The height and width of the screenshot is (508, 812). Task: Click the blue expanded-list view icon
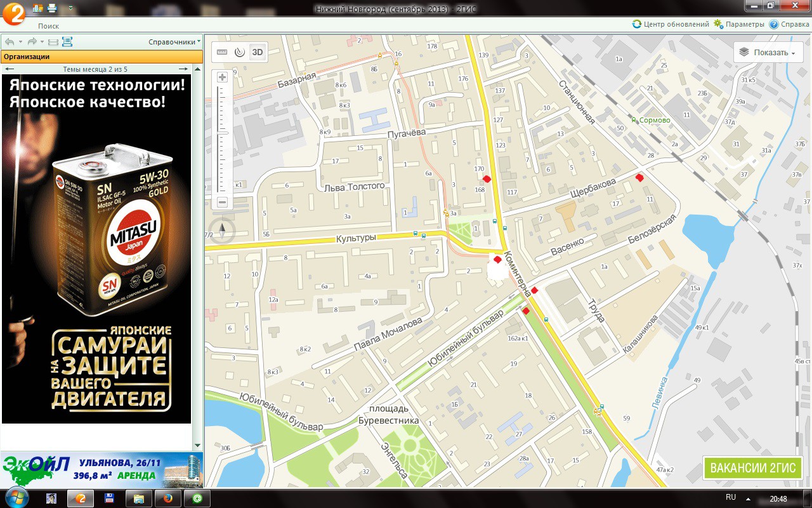point(67,42)
